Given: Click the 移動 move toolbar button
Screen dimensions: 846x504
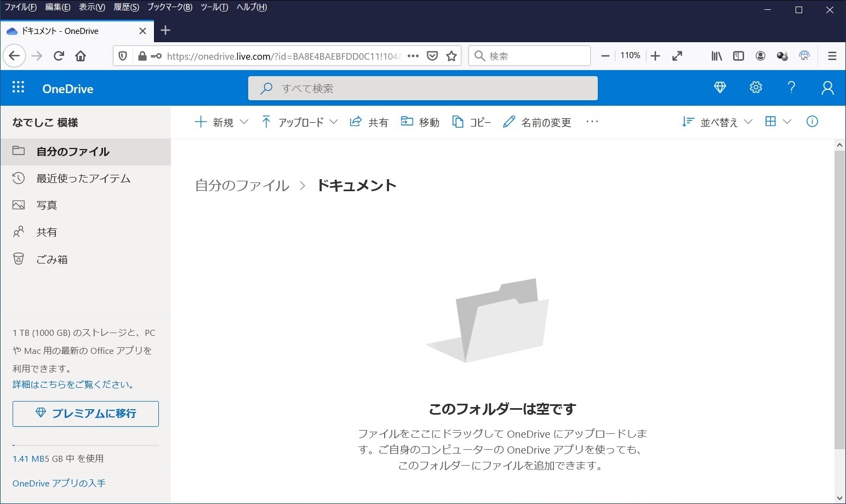Looking at the screenshot, I should point(420,122).
